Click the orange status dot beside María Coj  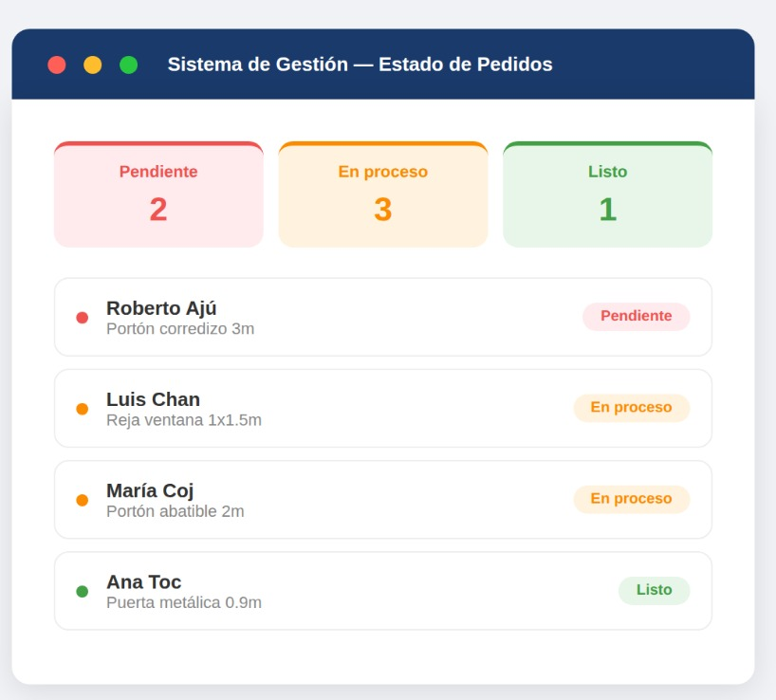tap(83, 500)
